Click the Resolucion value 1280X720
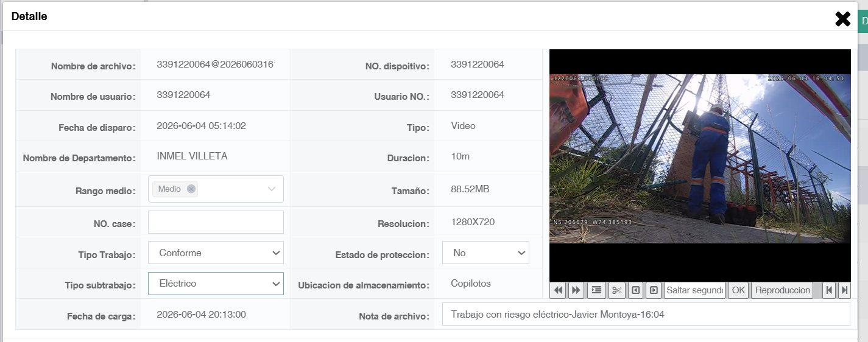The image size is (868, 342). coord(473,222)
